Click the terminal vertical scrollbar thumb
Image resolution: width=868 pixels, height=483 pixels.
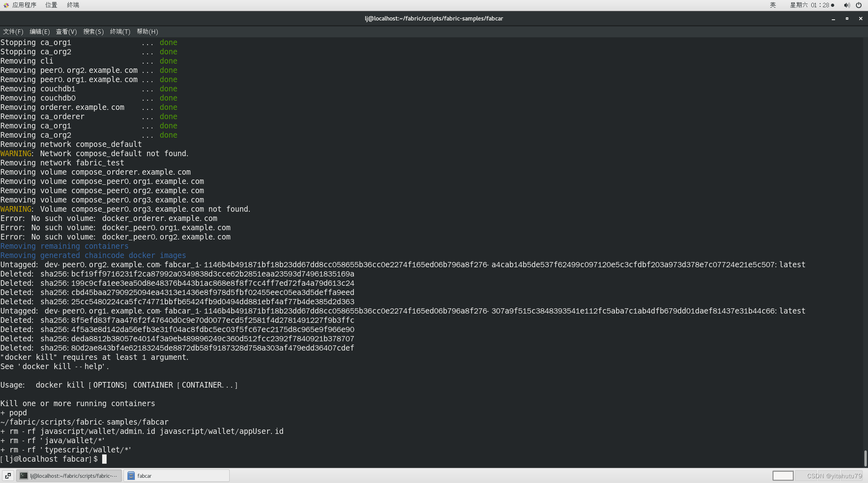tap(865, 458)
